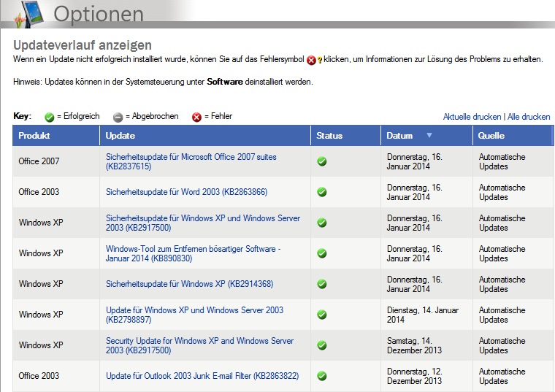Click the status icon for KB2798897 row
The image size is (555, 392).
point(322,315)
